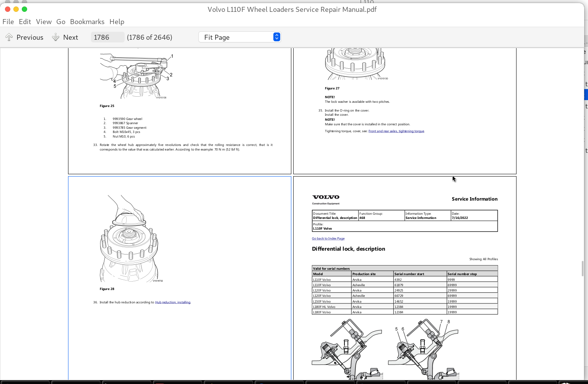The width and height of the screenshot is (588, 384).
Task: Click the Previous button label
Action: (30, 37)
